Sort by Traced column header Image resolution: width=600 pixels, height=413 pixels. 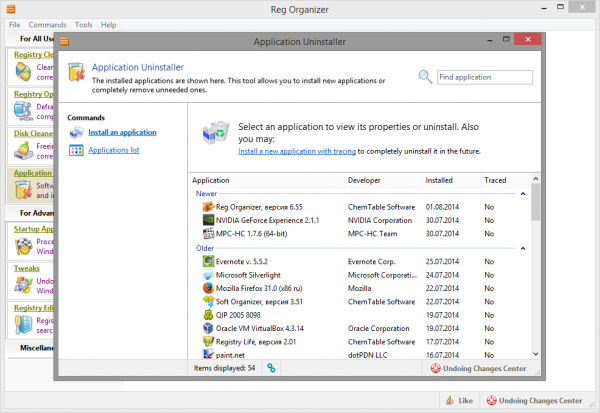[x=505, y=180]
